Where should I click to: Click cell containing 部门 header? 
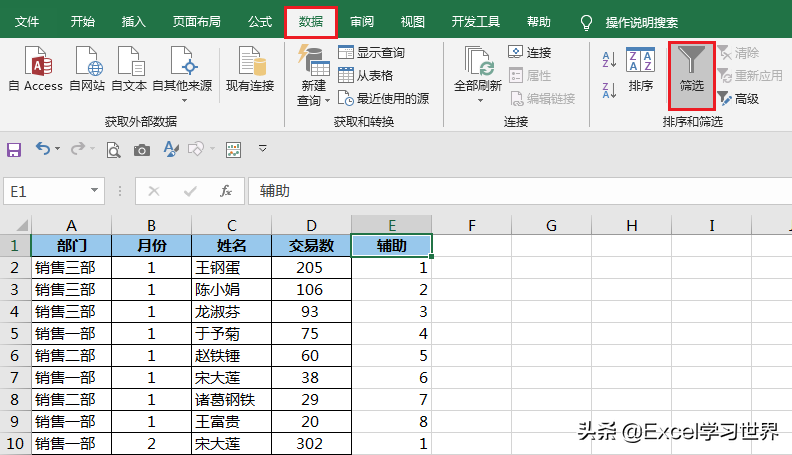[71, 245]
